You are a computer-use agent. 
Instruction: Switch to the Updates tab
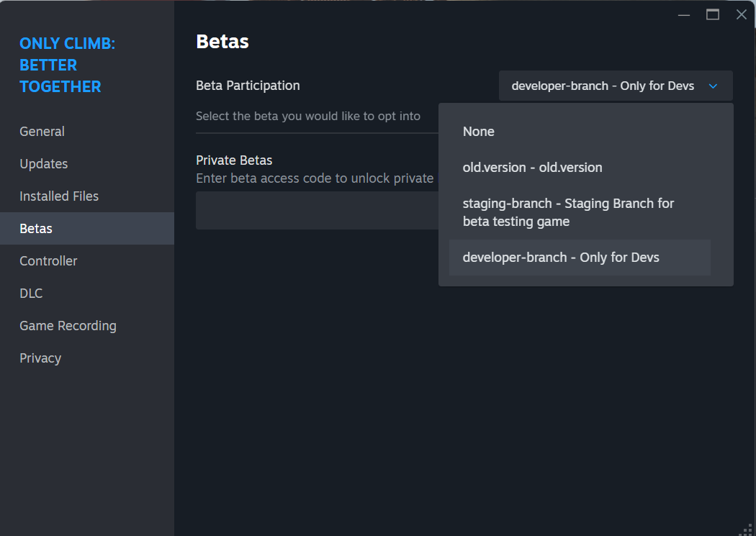click(87, 164)
